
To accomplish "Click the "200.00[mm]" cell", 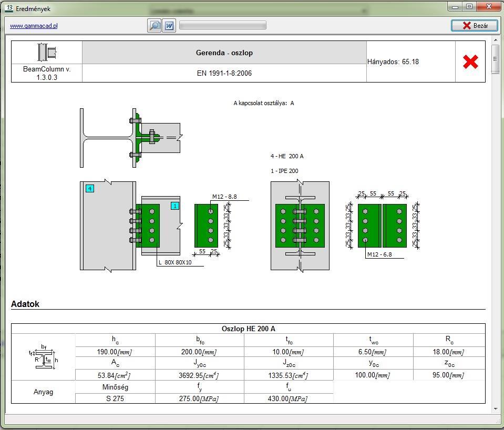I will point(199,352).
